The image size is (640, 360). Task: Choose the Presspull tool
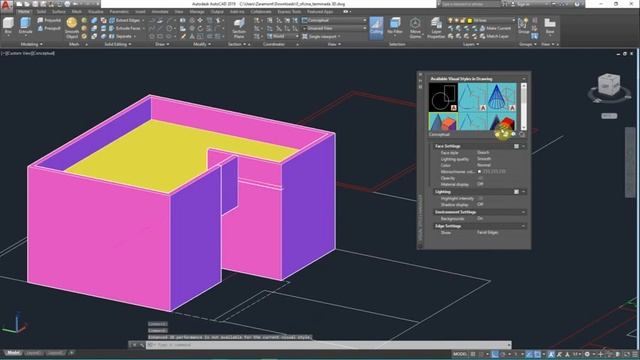pos(49,28)
